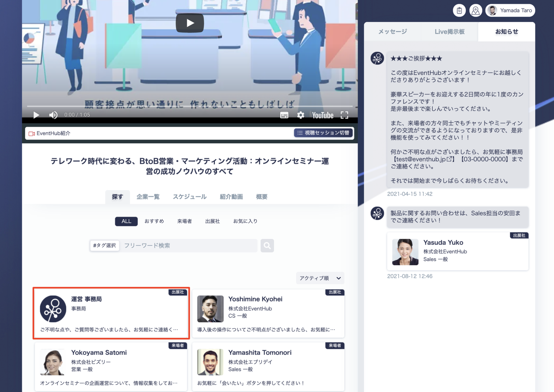The width and height of the screenshot is (554, 392).
Task: Filter the people list by 出展社
Action: 212,221
